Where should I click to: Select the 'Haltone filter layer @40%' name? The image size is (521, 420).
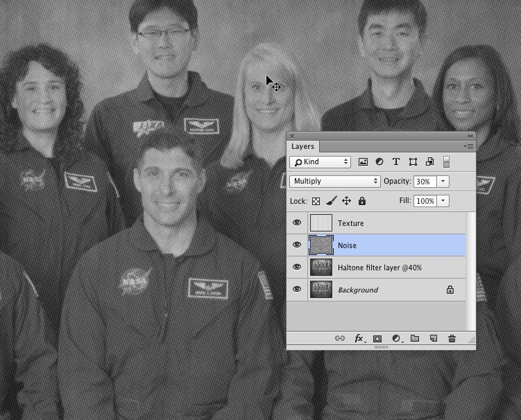(379, 268)
